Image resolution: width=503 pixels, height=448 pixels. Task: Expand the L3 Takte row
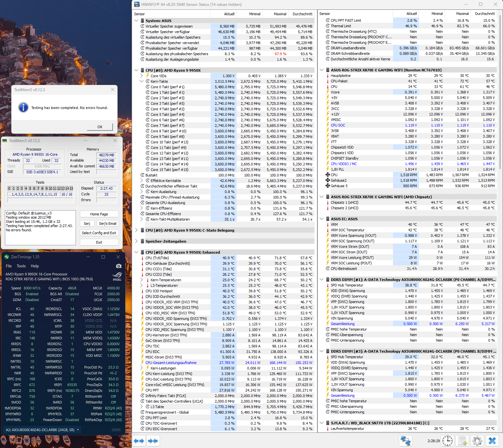tap(141, 407)
